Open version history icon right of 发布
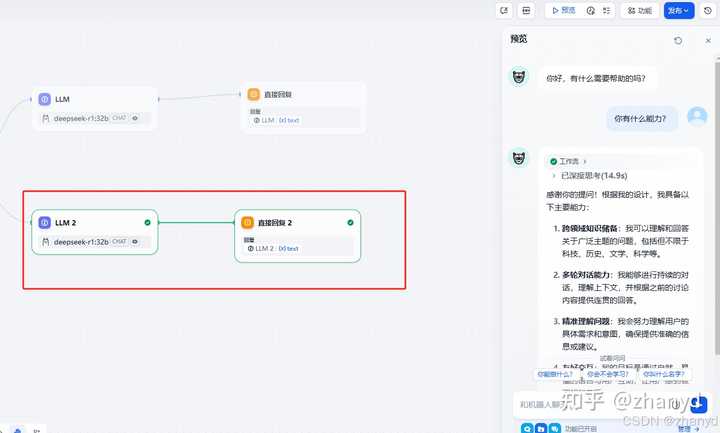This screenshot has width=720, height=433. pyautogui.click(x=708, y=11)
